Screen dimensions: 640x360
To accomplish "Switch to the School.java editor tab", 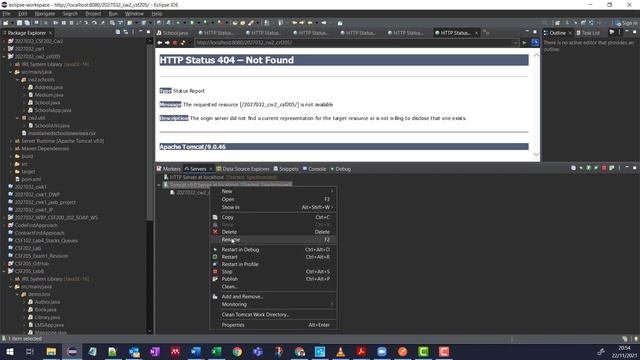I will coord(172,33).
